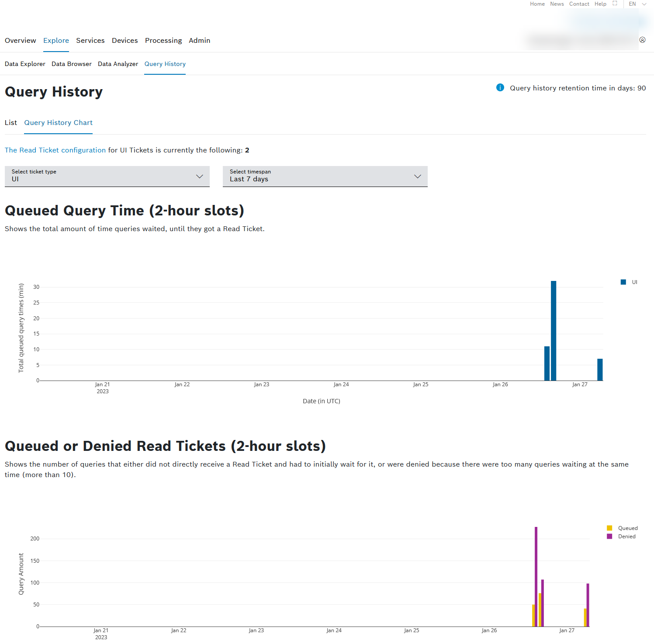Open the Select timespan dropdown
This screenshot has height=644, width=654.
point(325,176)
